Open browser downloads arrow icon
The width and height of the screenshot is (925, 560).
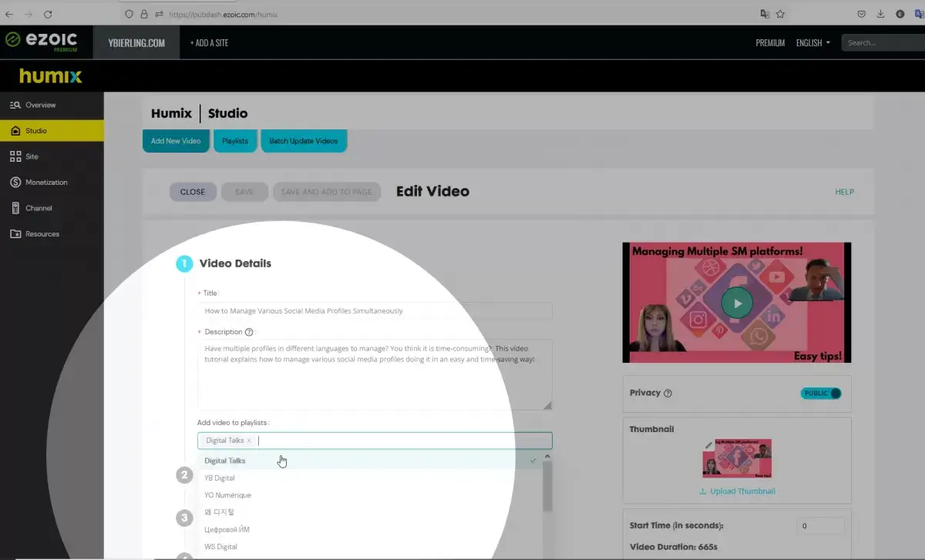pos(880,14)
